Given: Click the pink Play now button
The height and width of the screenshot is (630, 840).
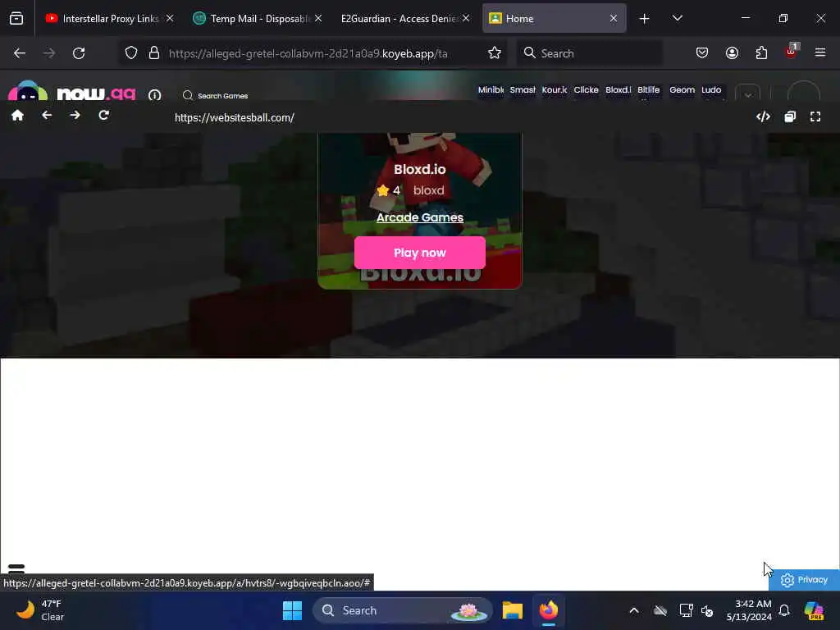Looking at the screenshot, I should coord(419,253).
